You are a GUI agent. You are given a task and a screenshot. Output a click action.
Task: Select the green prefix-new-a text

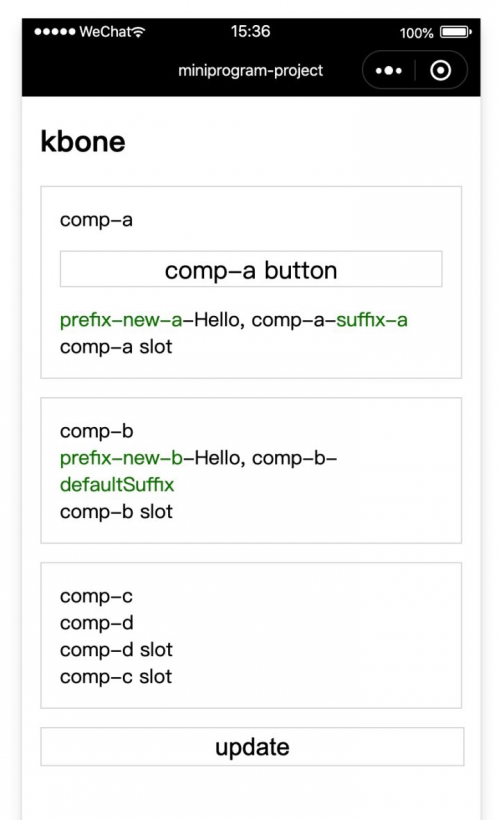click(121, 320)
